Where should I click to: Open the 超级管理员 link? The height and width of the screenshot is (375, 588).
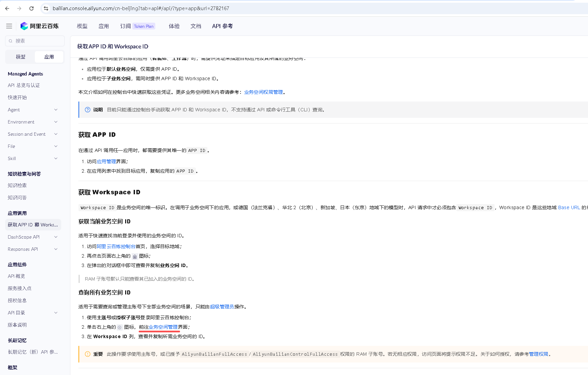222,307
